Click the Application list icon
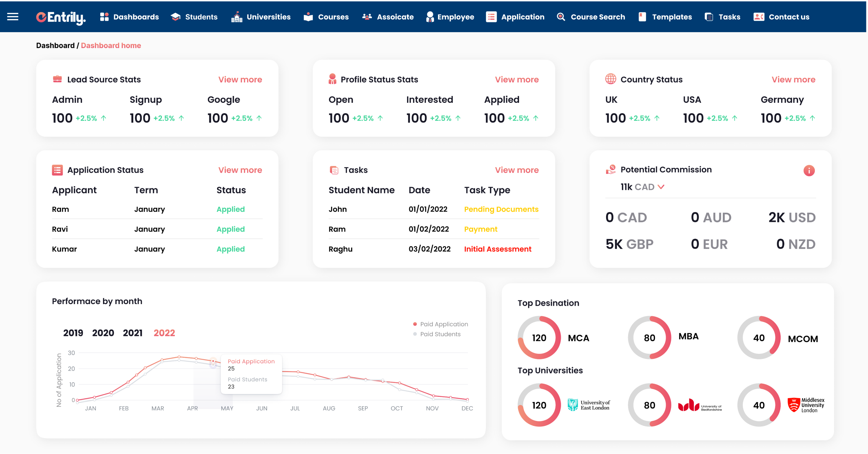The height and width of the screenshot is (454, 868). pyautogui.click(x=491, y=17)
